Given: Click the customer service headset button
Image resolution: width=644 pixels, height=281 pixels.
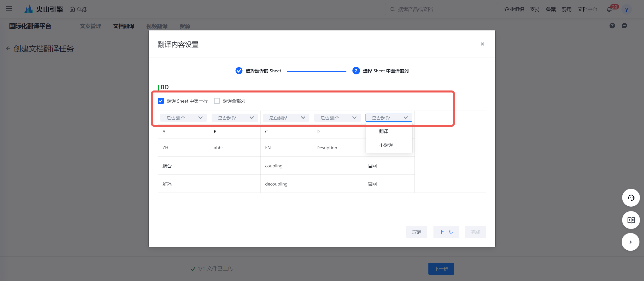Looking at the screenshot, I should 631,198.
